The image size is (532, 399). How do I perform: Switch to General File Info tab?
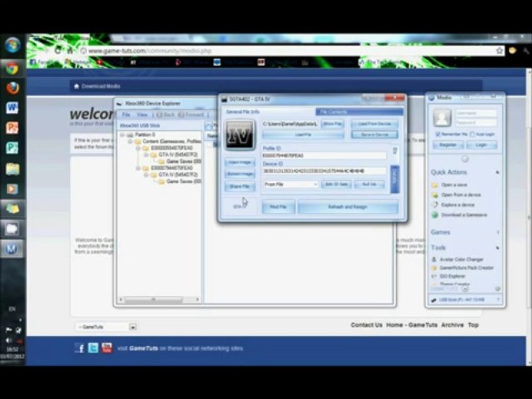coord(243,111)
